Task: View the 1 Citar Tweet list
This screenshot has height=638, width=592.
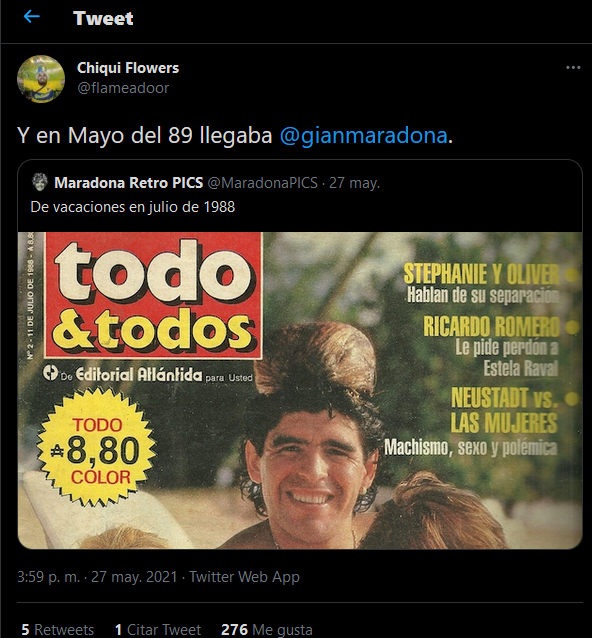Action: pos(158,629)
